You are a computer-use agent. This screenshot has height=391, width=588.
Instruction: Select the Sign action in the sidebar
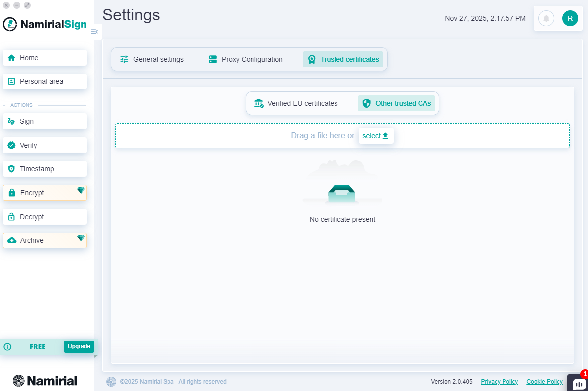pos(45,121)
